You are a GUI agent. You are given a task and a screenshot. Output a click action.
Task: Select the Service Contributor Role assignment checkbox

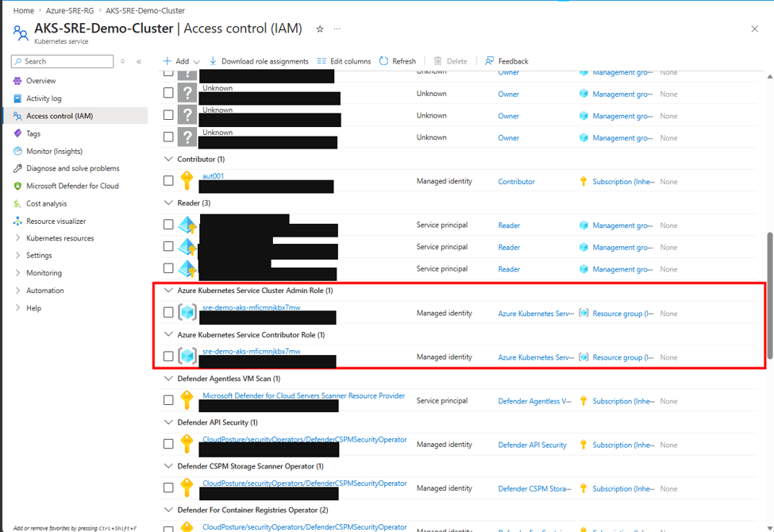[x=168, y=357]
